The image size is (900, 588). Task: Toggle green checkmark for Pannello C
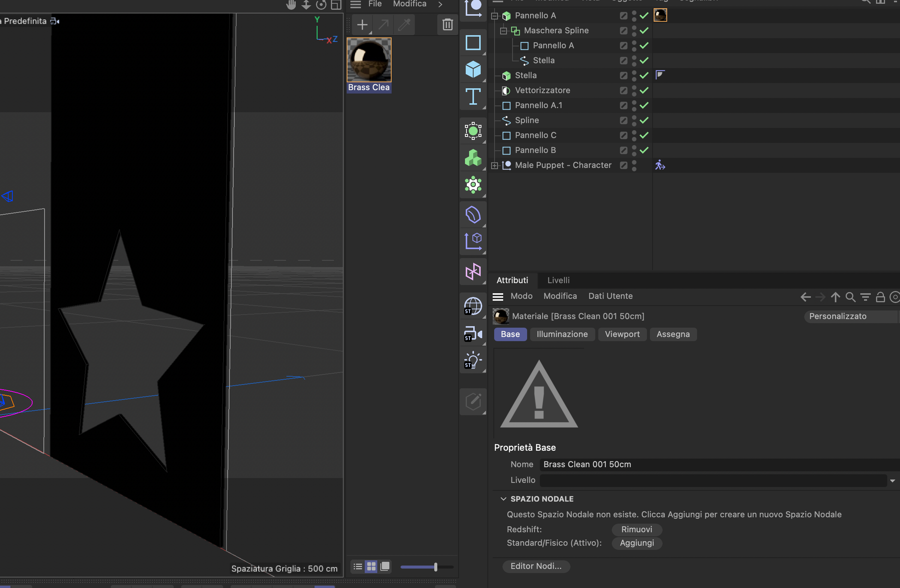pyautogui.click(x=644, y=135)
